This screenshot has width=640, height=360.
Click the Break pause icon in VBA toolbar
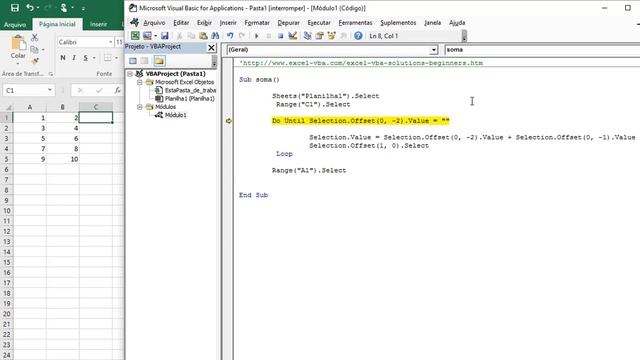pyautogui.click(x=269, y=36)
